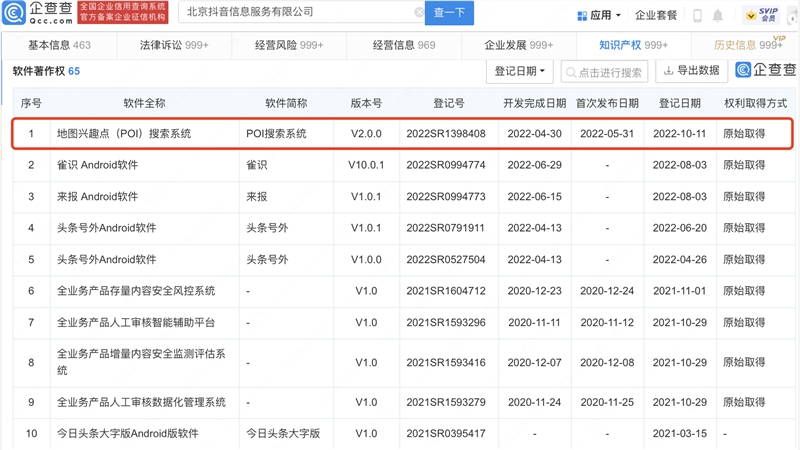Image resolution: width=800 pixels, height=450 pixels.
Task: Switch to 企业发展 tab
Action: point(518,45)
